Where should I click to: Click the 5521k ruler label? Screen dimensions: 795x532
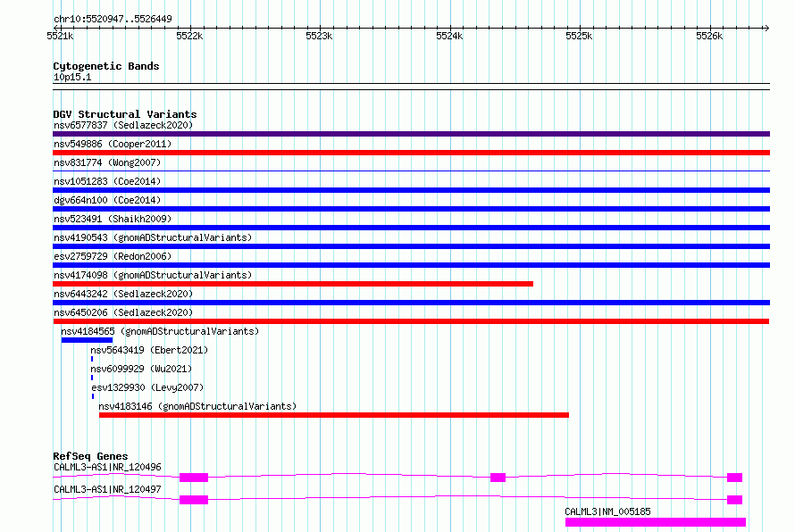point(60,36)
